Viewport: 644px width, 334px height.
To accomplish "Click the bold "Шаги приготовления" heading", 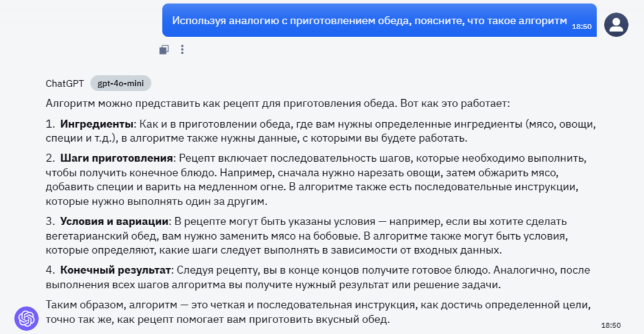I will (117, 158).
